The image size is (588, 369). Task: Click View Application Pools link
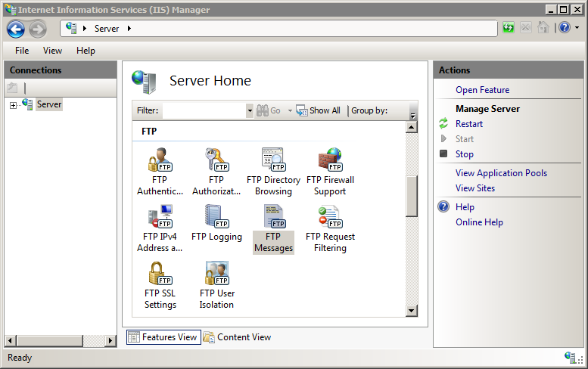pos(501,173)
